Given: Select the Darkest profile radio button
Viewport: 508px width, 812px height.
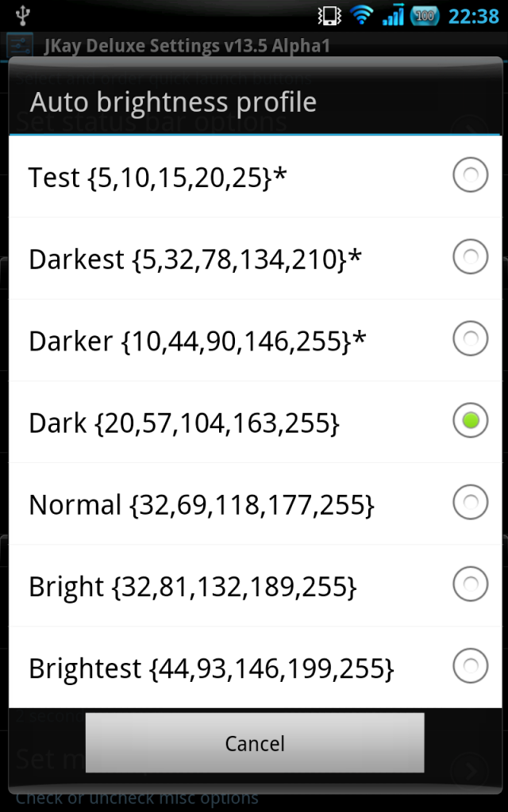Looking at the screenshot, I should [470, 256].
